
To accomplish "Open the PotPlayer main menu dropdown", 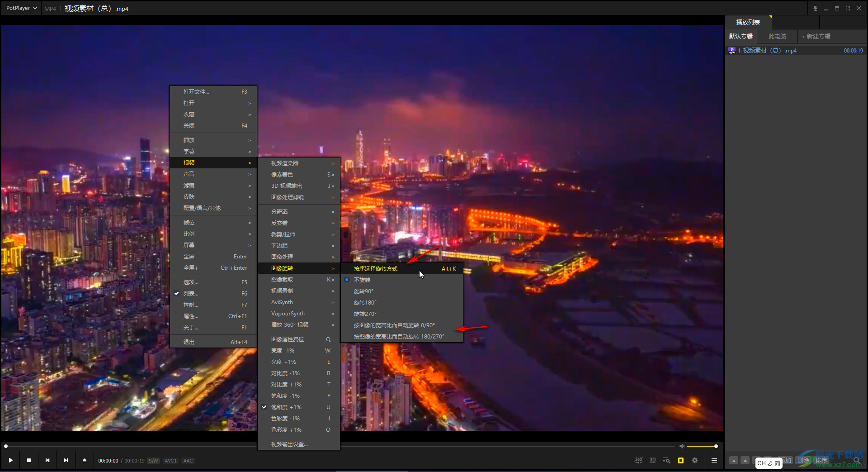I will tap(21, 8).
